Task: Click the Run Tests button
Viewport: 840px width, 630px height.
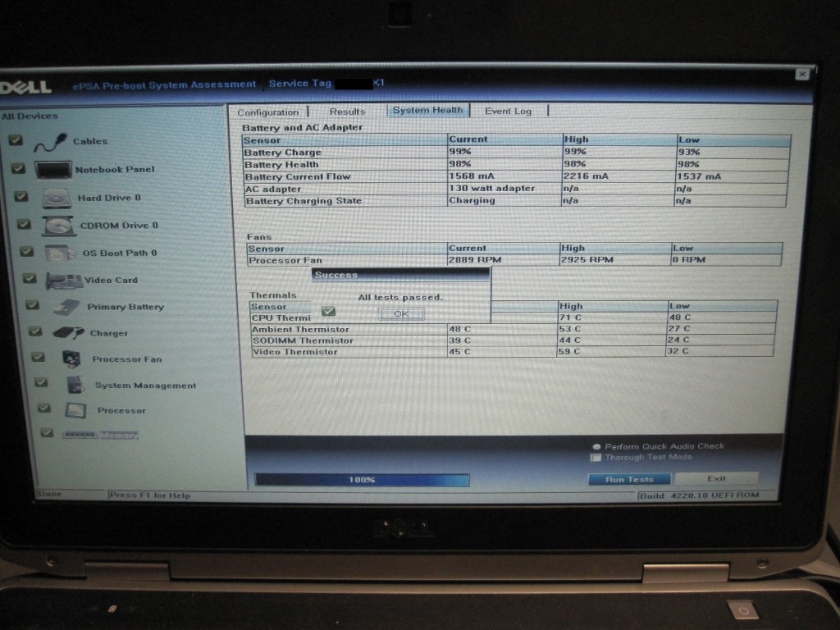Action: pyautogui.click(x=629, y=479)
